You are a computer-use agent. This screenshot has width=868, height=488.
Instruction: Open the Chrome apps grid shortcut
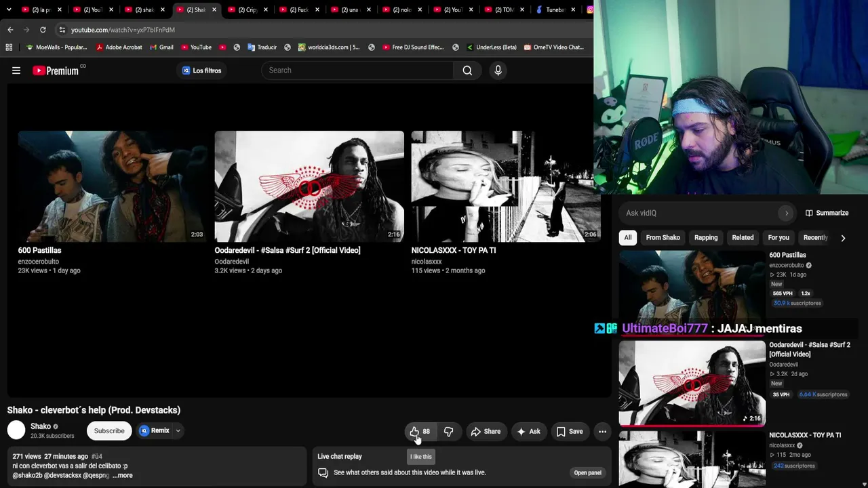pyautogui.click(x=9, y=47)
